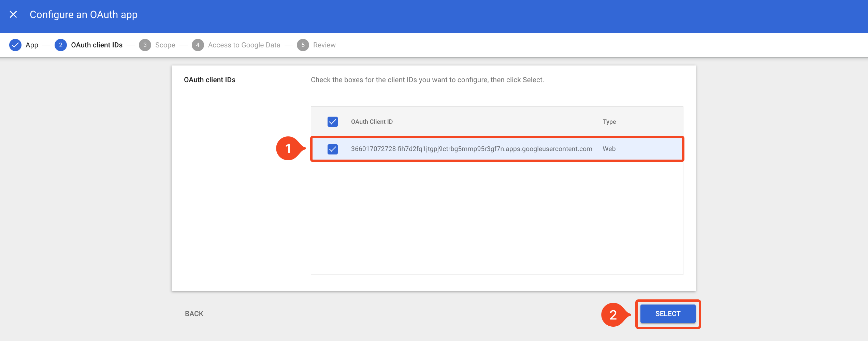This screenshot has width=868, height=341.
Task: Select the step 5 Review circle icon
Action: pyautogui.click(x=303, y=45)
